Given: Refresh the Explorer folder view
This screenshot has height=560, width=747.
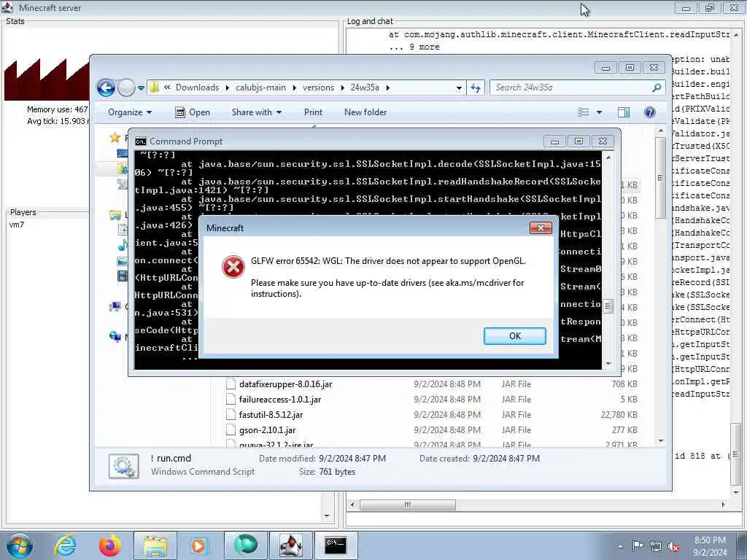Looking at the screenshot, I should (x=476, y=87).
